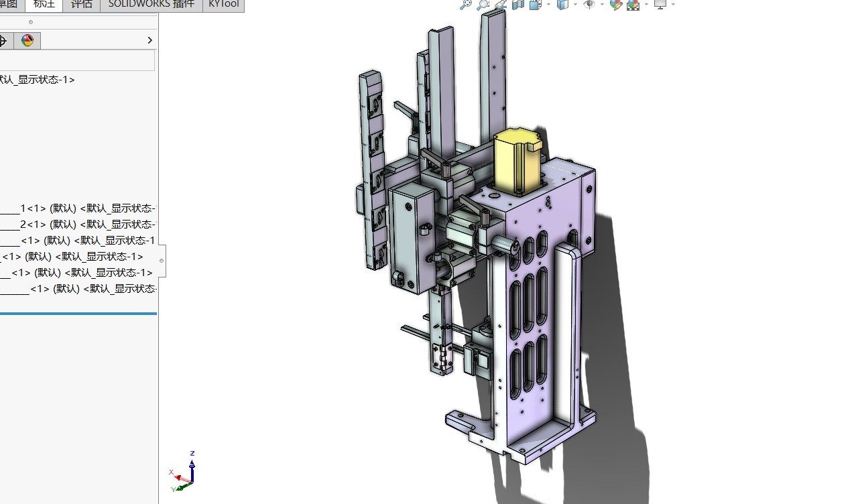Screen dimensions: 860x504
Task: Expand the panel tabs with the right chevron
Action: pos(149,41)
